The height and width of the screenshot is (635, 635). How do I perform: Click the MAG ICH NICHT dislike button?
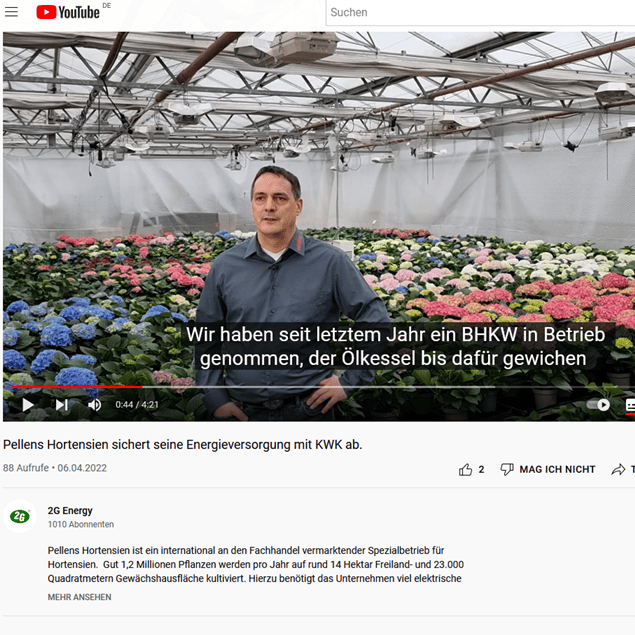(x=548, y=469)
